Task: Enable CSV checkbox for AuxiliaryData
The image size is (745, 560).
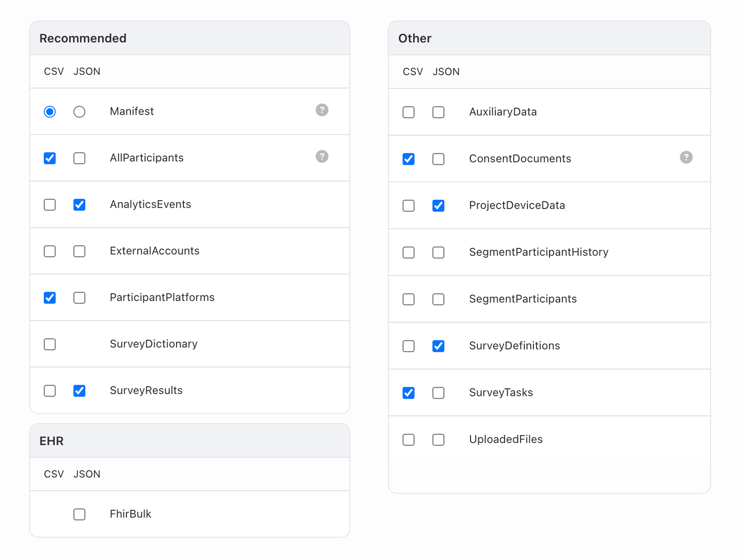Action: click(408, 112)
